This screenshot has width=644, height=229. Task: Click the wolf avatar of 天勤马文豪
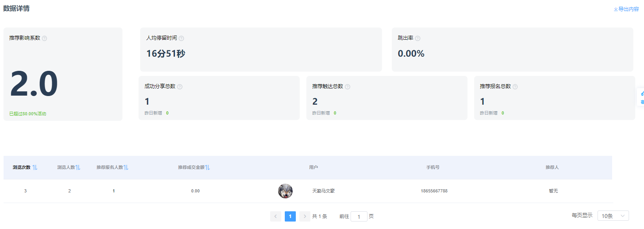285,191
